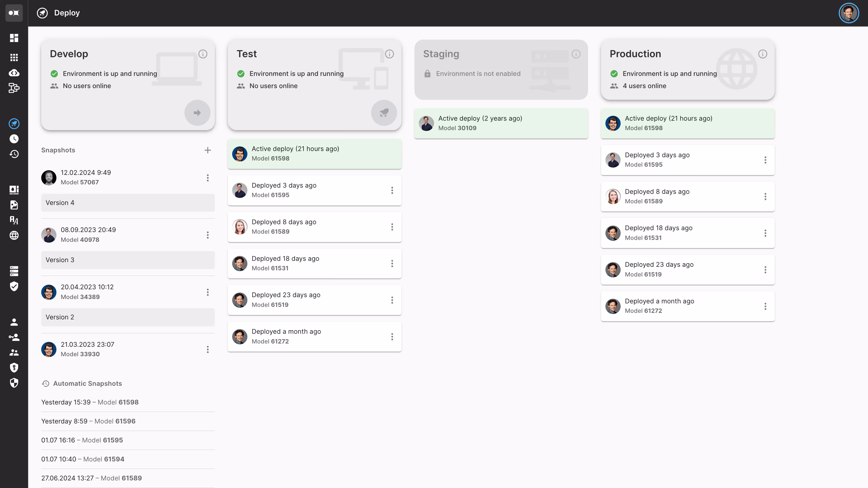The width and height of the screenshot is (868, 488).
Task: Click Production 'Deployed a month ago' entry
Action: pyautogui.click(x=687, y=306)
